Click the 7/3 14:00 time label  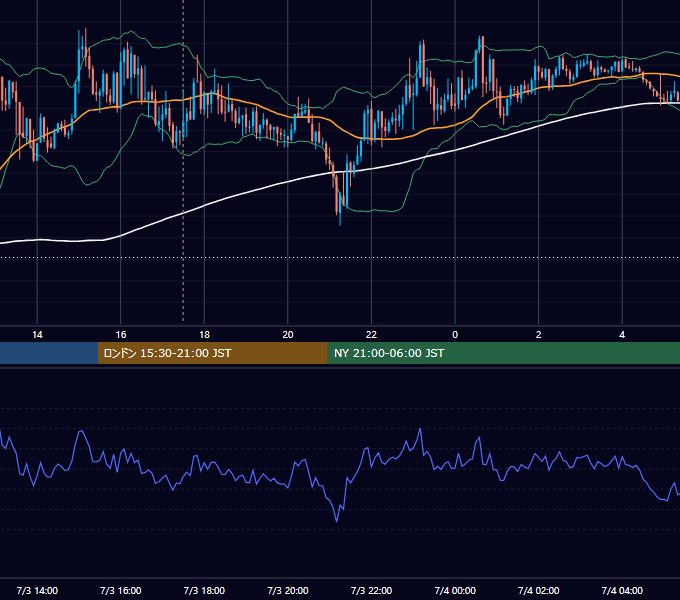coord(37,590)
